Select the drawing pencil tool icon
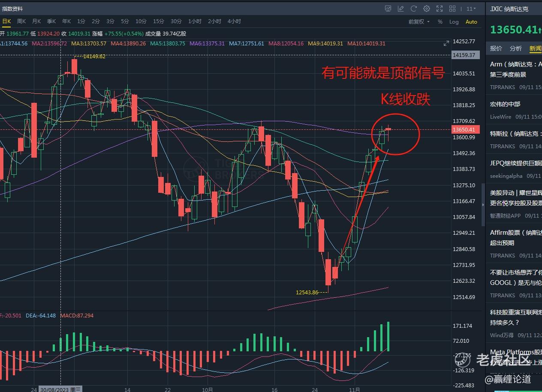542x392 pixels. pyautogui.click(x=401, y=9)
